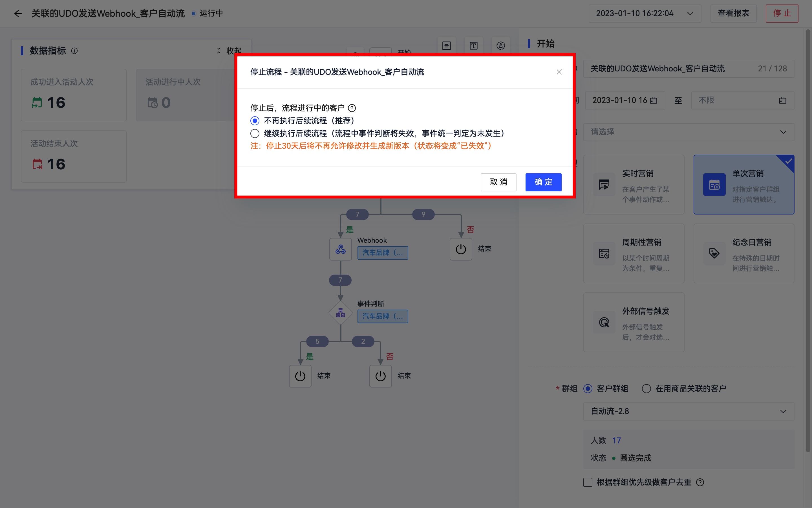Click the flow name input field

(x=689, y=69)
